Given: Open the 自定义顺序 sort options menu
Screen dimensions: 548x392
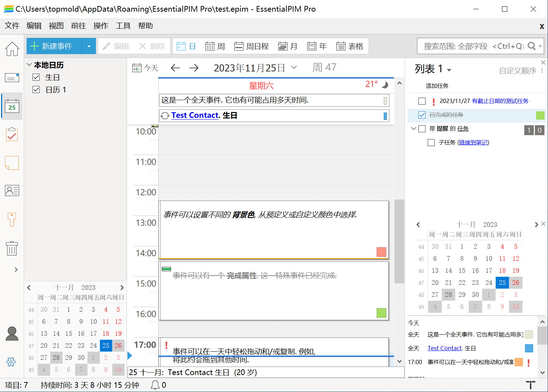Looking at the screenshot, I should coord(542,70).
